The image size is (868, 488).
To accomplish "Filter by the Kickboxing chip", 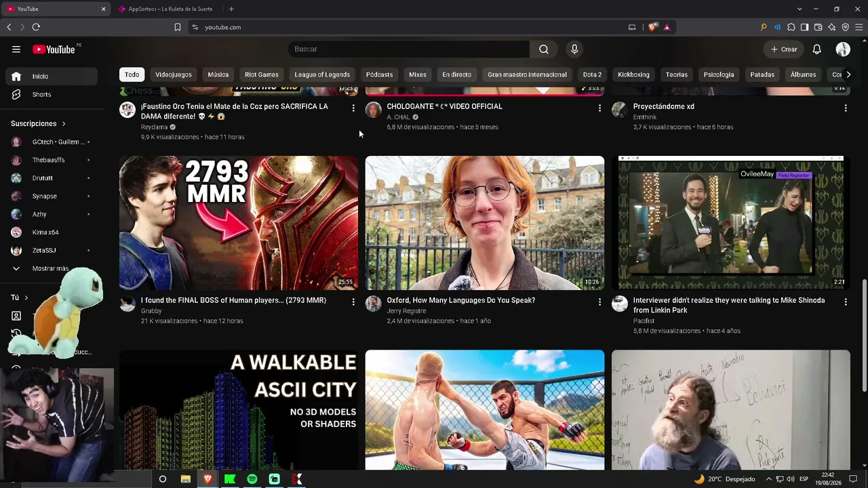I will coord(633,75).
